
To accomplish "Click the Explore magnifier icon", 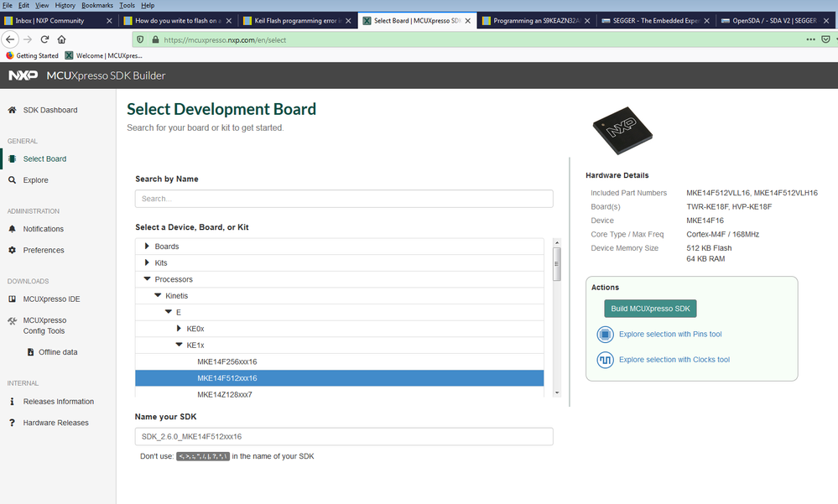I will (x=12, y=180).
